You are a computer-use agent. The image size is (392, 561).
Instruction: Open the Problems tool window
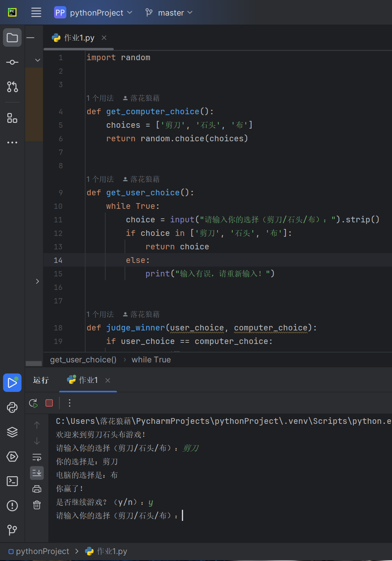pyautogui.click(x=12, y=506)
